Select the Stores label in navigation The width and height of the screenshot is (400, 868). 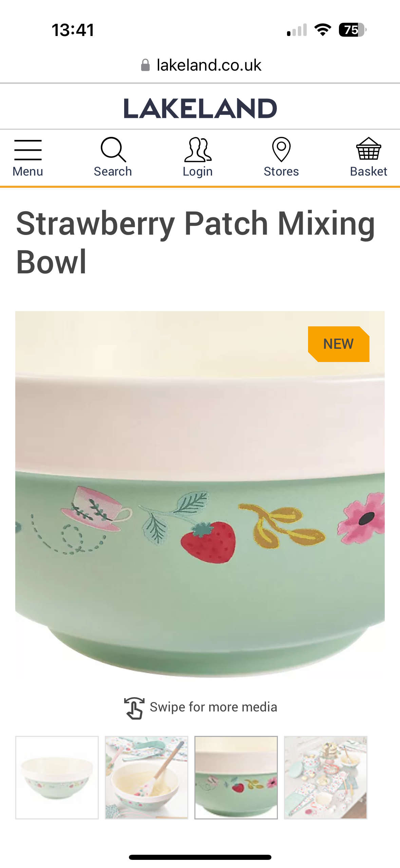(x=281, y=171)
